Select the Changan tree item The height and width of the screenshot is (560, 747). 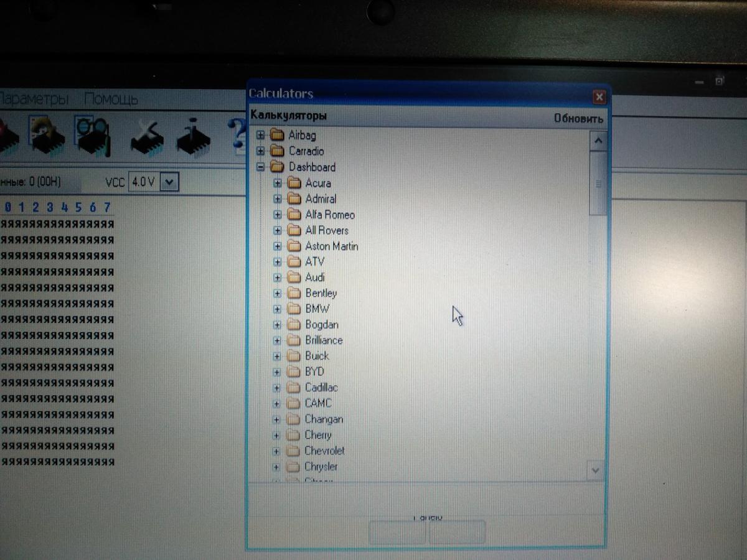pos(324,419)
